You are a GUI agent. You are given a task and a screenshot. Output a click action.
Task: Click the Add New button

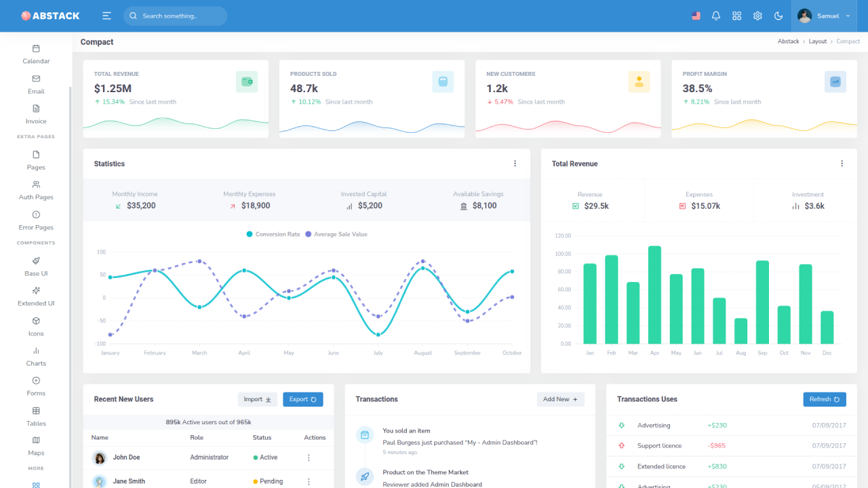coord(561,399)
